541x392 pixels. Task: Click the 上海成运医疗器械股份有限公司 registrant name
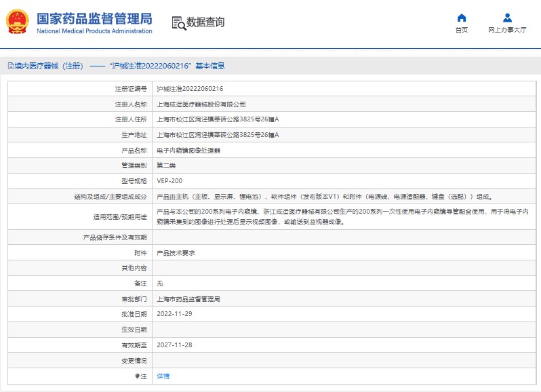click(x=201, y=104)
